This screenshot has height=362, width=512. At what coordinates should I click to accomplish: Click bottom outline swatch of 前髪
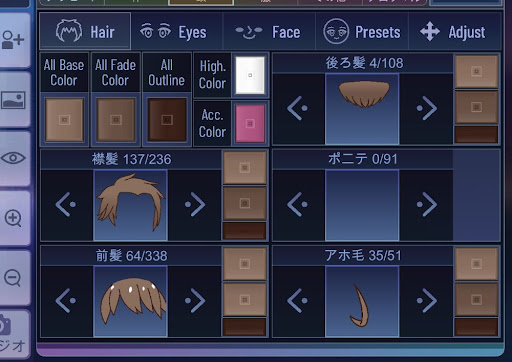tap(245, 327)
